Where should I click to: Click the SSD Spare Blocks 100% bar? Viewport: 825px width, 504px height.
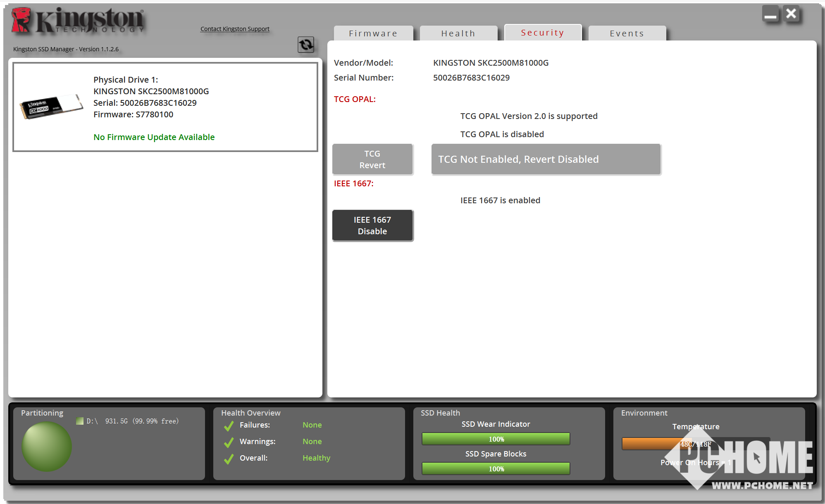click(496, 468)
